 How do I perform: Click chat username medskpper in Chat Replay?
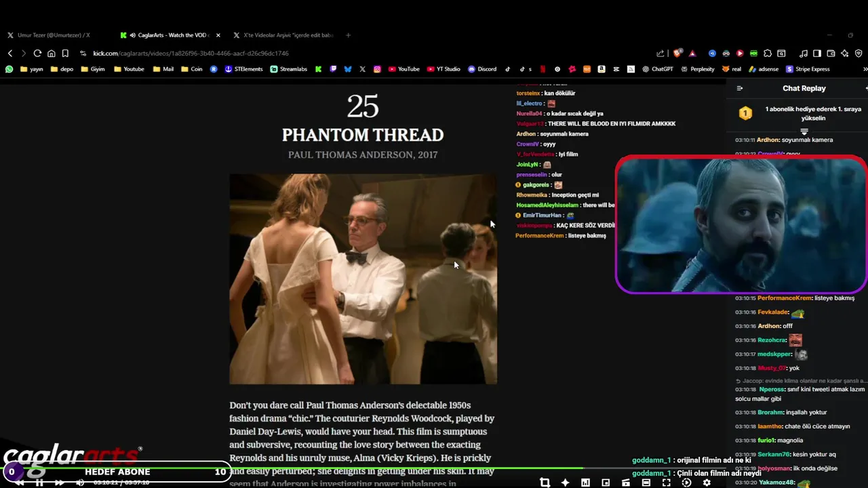click(x=774, y=354)
